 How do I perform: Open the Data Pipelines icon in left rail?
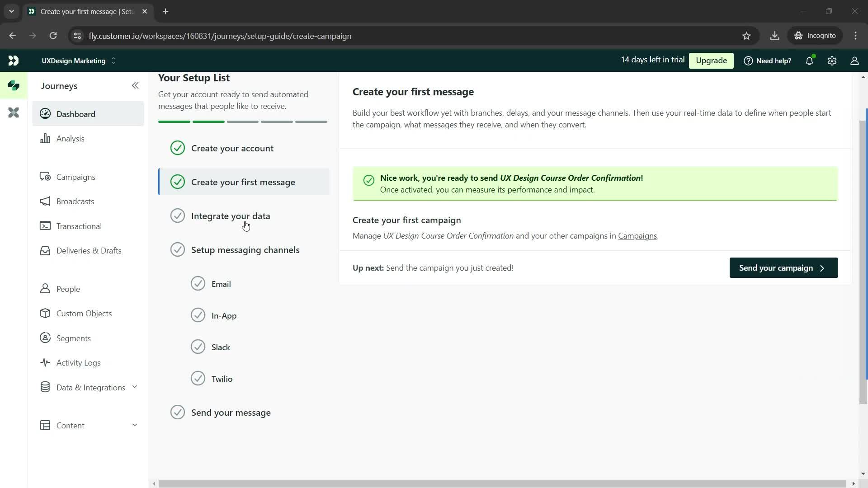[x=14, y=113]
